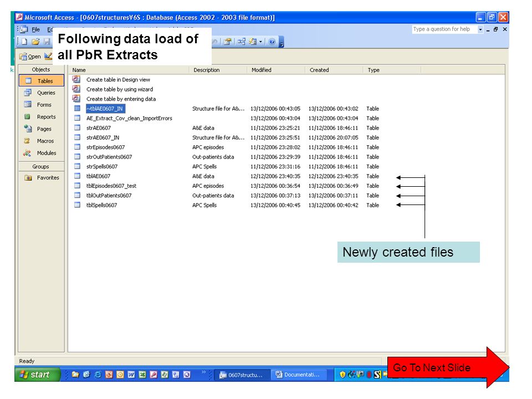
Task: Click the Create table in Design view icon
Action: [x=76, y=79]
